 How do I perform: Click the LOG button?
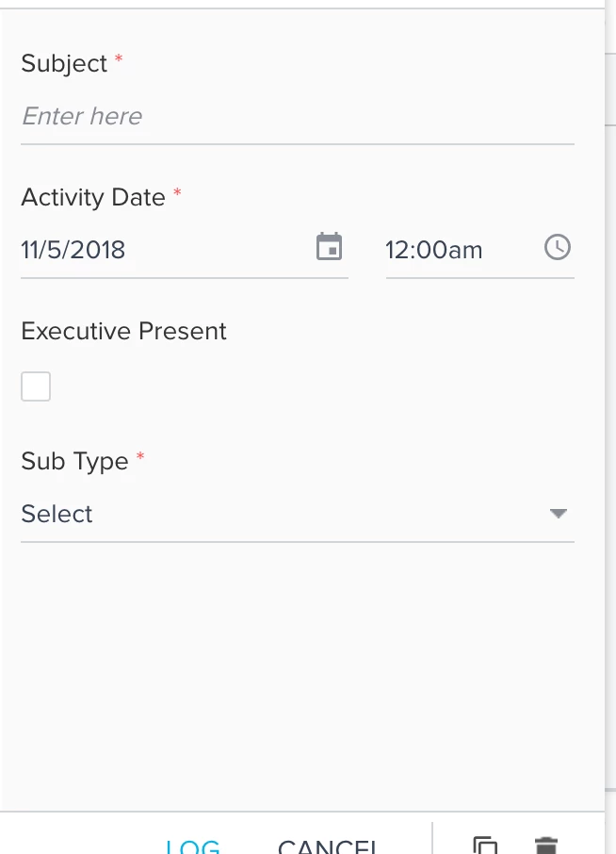(x=193, y=846)
